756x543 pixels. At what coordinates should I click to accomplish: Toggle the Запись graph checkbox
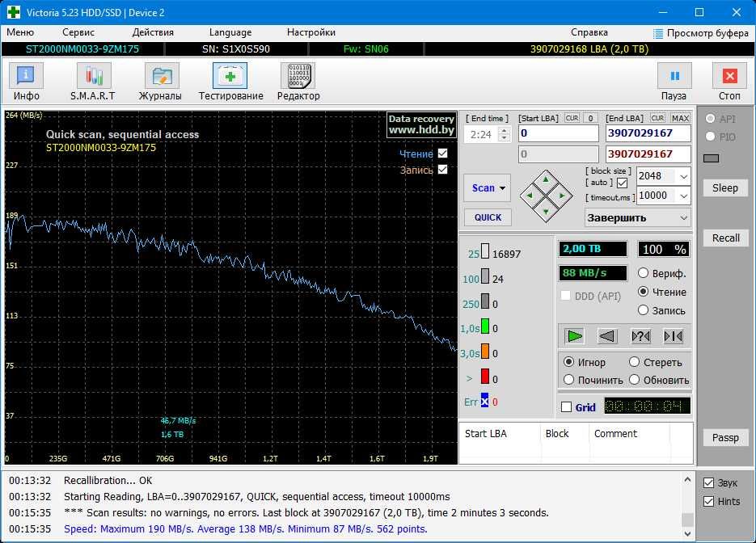coord(442,170)
